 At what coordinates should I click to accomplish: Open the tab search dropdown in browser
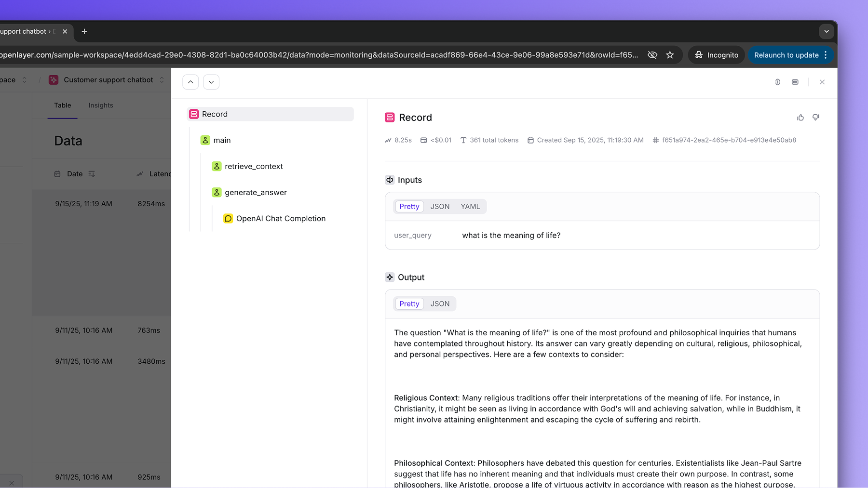click(x=827, y=31)
